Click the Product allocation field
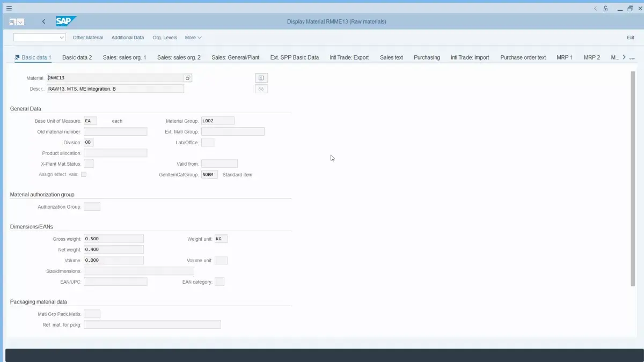The image size is (644, 362). [x=115, y=153]
